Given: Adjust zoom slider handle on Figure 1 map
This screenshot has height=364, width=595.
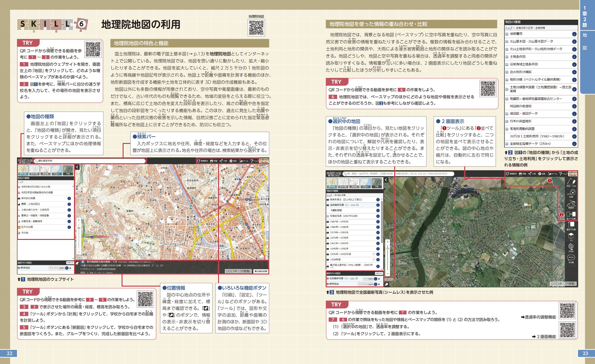Looking at the screenshot, I should click(79, 228).
